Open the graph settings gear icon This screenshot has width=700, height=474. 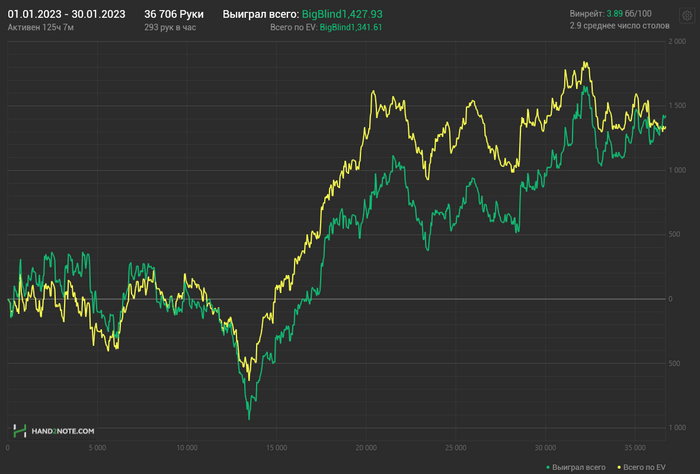click(687, 16)
